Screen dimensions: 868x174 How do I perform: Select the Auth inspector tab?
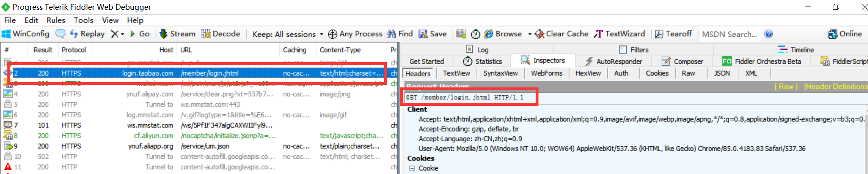pyautogui.click(x=621, y=73)
